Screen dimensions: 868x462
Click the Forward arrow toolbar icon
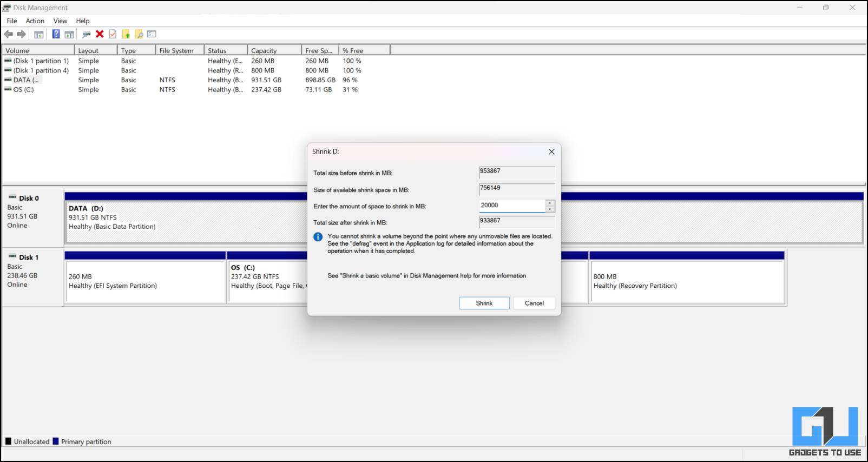click(x=21, y=34)
